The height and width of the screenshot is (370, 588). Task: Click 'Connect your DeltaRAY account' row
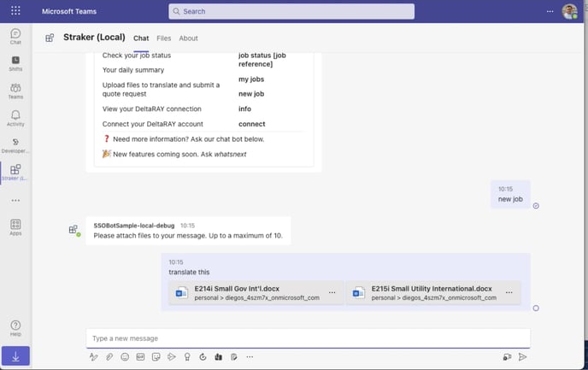[x=153, y=124]
